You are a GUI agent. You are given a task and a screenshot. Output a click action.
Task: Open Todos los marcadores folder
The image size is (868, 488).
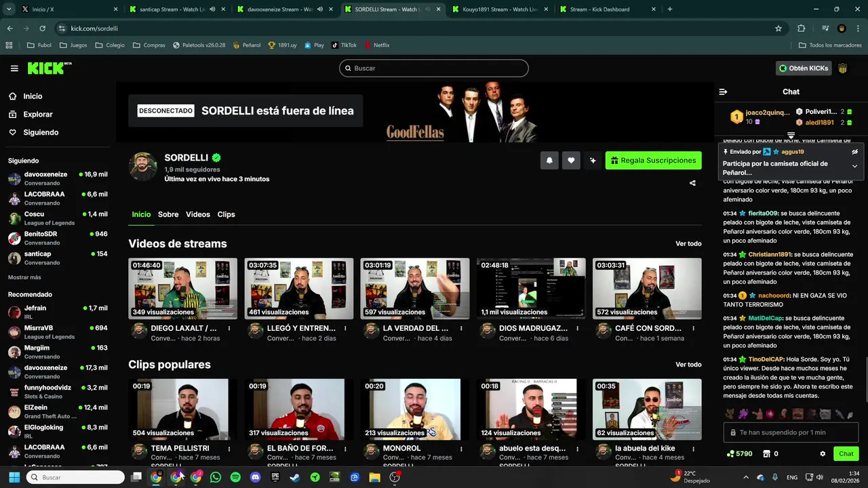829,45
